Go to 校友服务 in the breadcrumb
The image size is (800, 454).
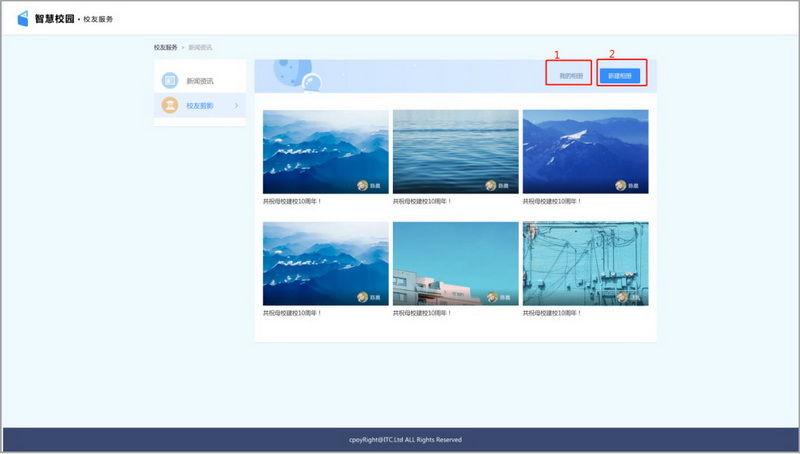pyautogui.click(x=166, y=47)
